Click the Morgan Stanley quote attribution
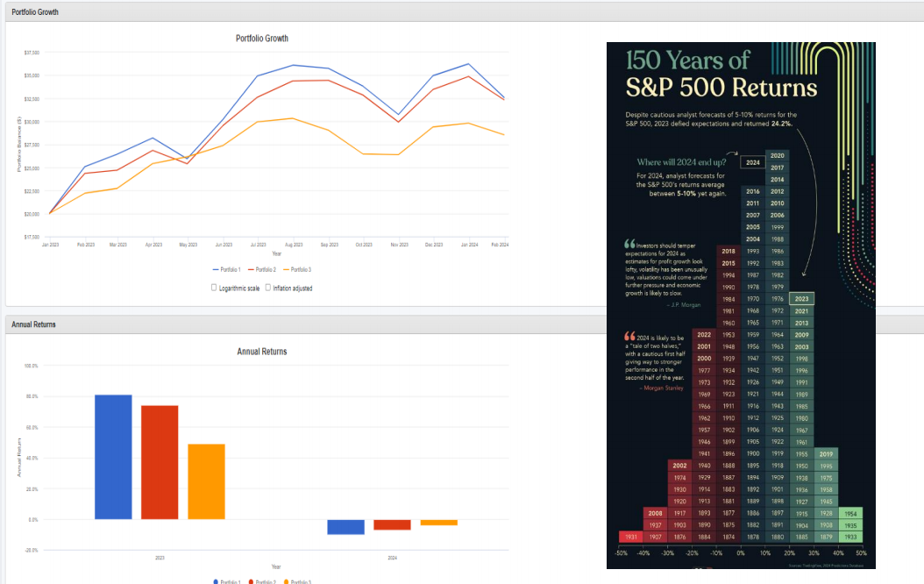Screen dimensions: 924x584 click(662, 388)
